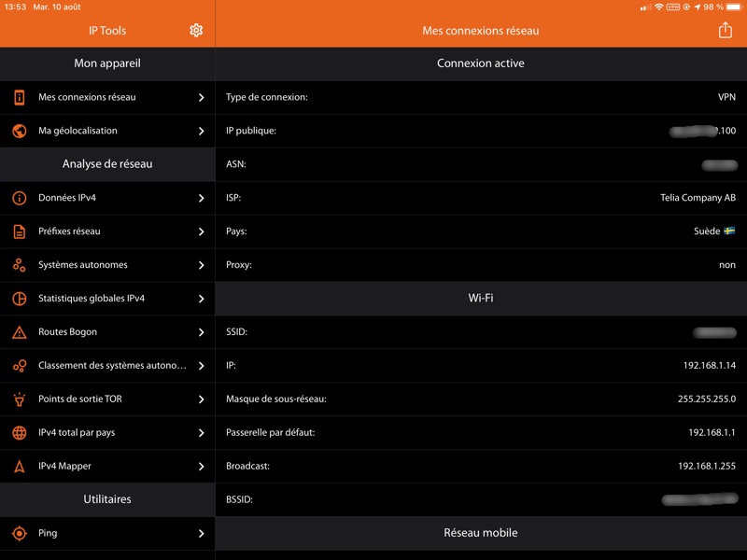Tap the battery indicator in status bar
Viewport: 747px width, 560px height.
pos(730,7)
